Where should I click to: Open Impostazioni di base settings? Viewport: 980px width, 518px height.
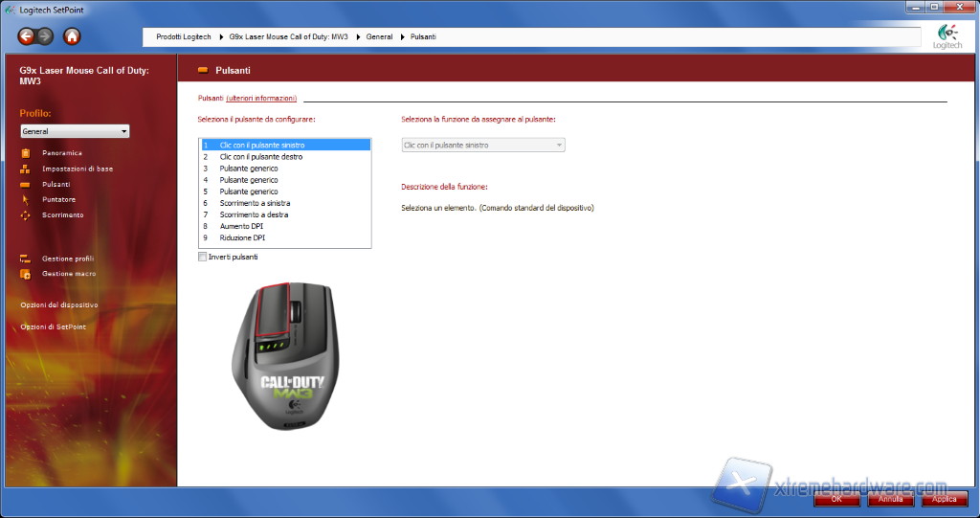(x=77, y=169)
